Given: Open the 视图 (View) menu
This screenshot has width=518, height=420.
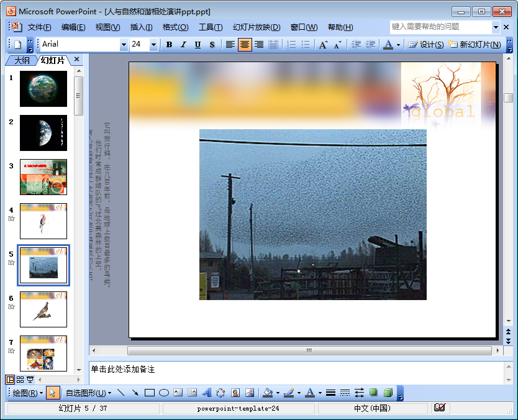Looking at the screenshot, I should click(107, 27).
